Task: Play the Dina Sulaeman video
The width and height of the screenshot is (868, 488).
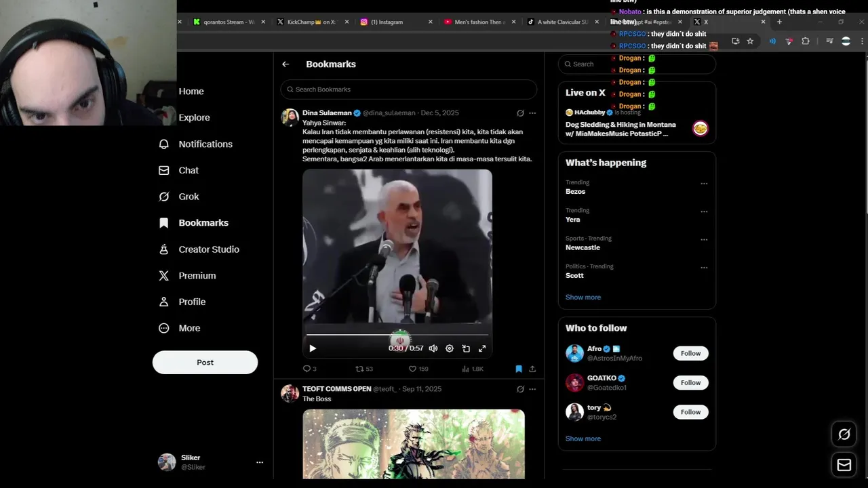Action: click(313, 348)
